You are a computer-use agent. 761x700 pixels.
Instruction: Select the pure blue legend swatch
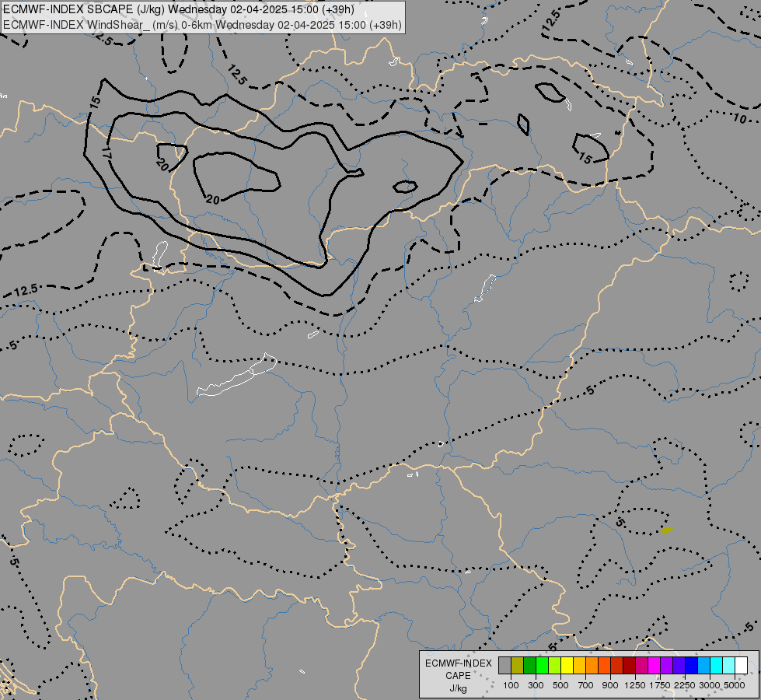[691, 665]
